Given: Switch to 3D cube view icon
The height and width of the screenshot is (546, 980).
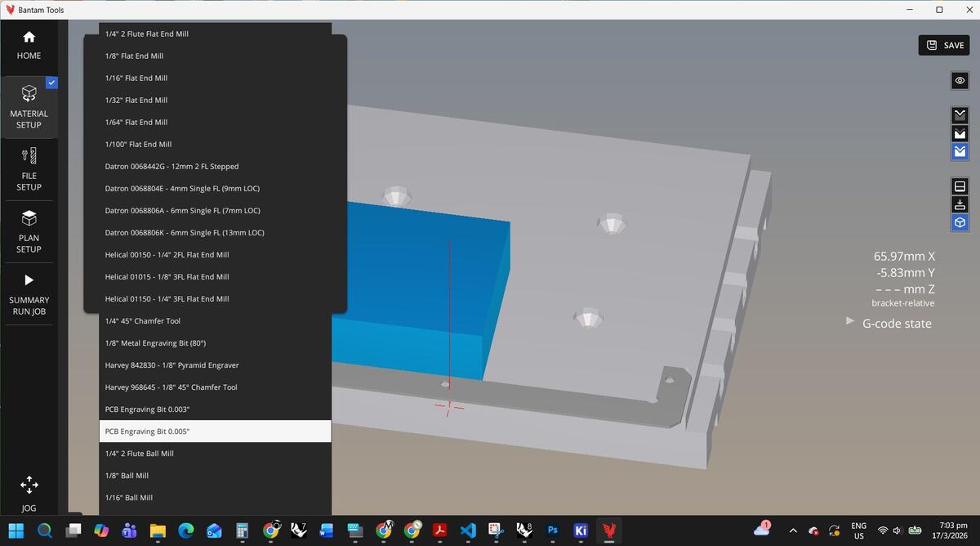Looking at the screenshot, I should pyautogui.click(x=960, y=222).
